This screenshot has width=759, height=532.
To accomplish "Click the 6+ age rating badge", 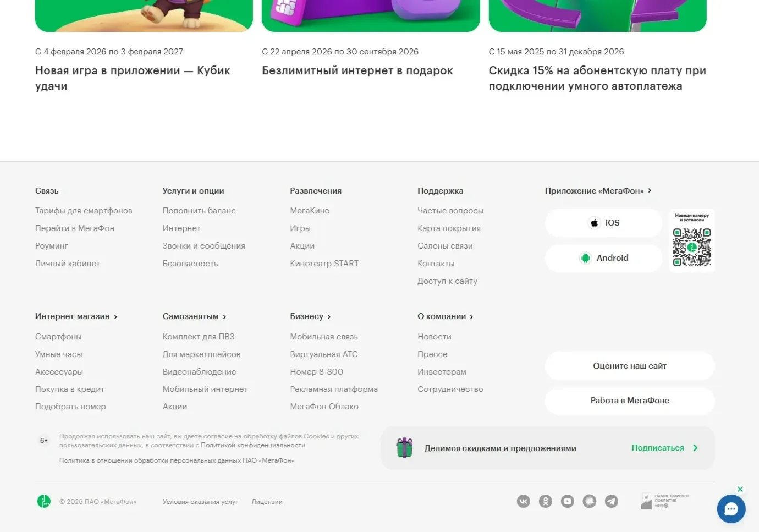I will point(44,441).
